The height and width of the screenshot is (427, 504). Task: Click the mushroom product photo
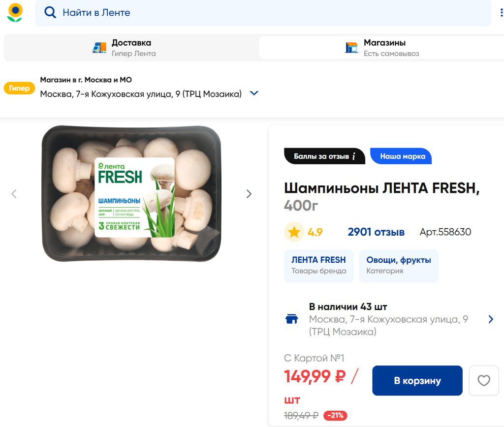pos(131,194)
